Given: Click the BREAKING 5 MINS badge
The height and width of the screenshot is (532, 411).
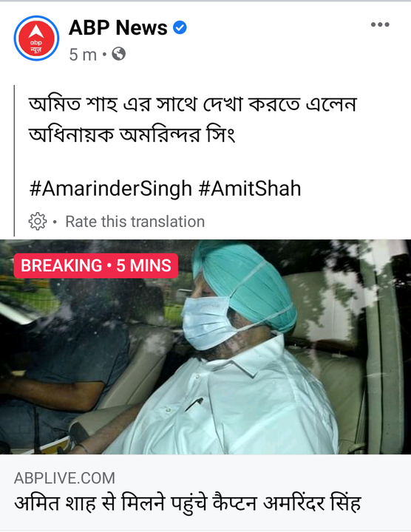Looking at the screenshot, I should pyautogui.click(x=96, y=266).
